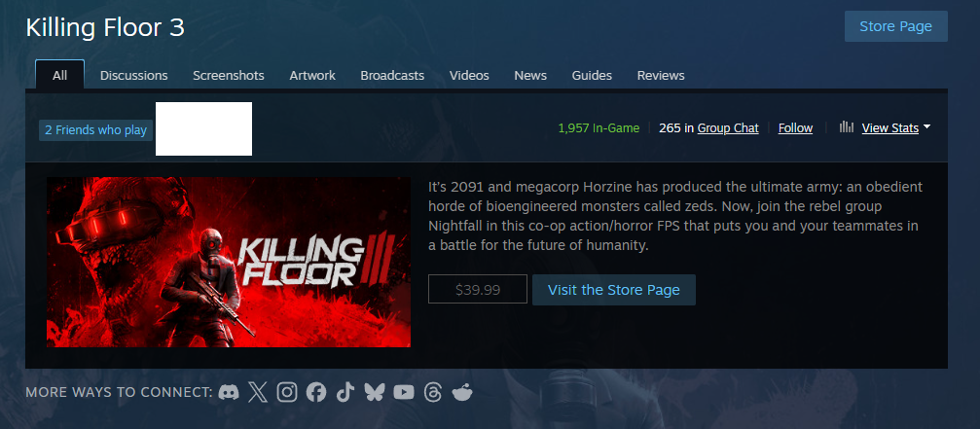Open the Group Chat link
980x429 pixels.
728,128
